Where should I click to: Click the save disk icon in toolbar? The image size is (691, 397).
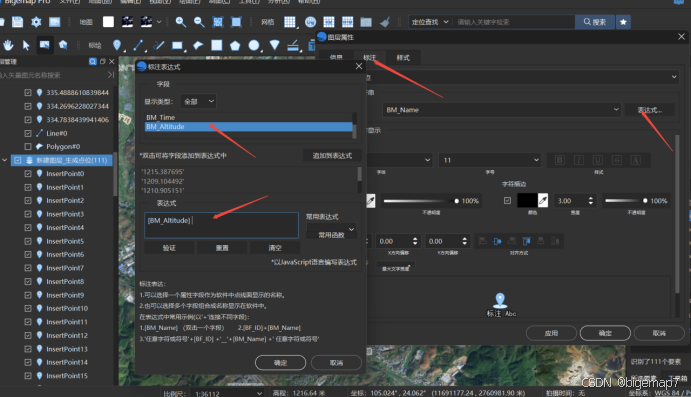tap(17, 22)
